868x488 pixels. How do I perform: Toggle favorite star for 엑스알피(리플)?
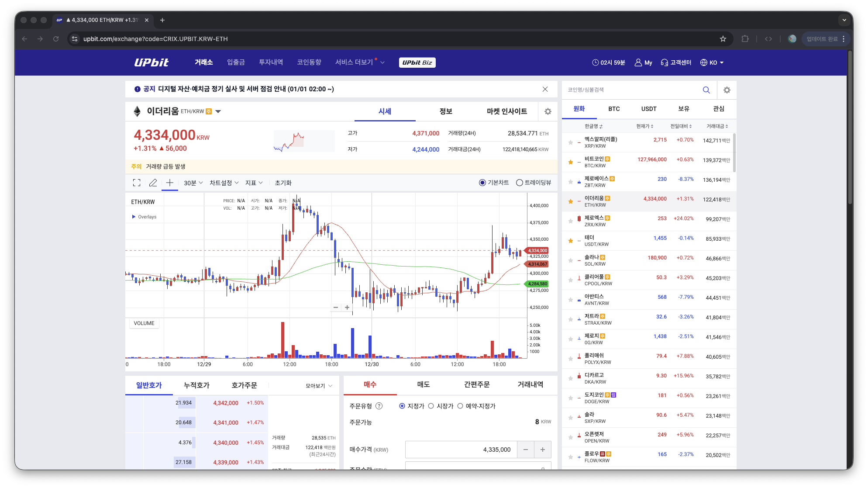coord(570,142)
